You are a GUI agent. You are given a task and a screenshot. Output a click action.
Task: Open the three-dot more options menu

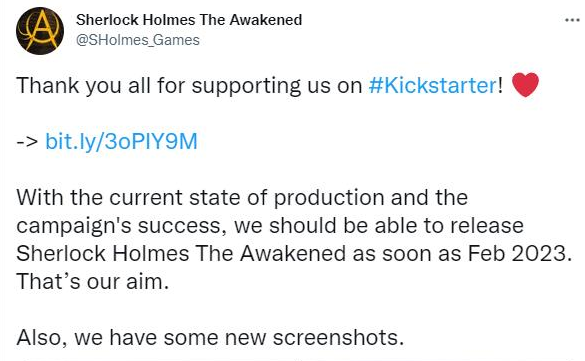(572, 20)
